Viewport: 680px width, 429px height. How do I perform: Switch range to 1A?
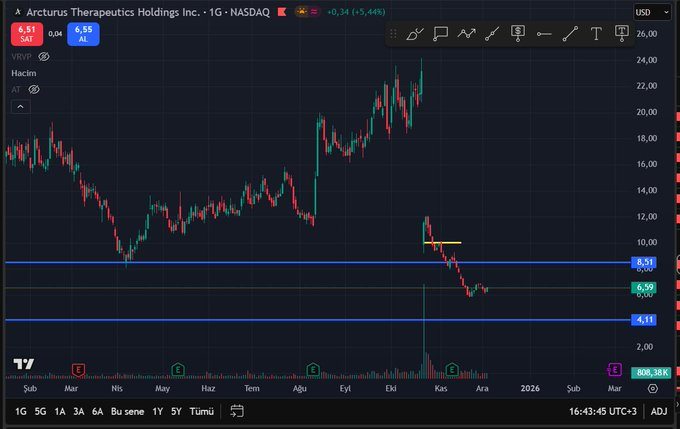click(60, 411)
